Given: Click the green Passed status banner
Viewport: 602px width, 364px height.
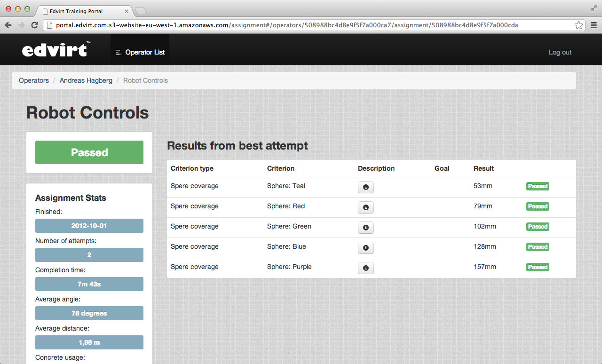Looking at the screenshot, I should [89, 152].
